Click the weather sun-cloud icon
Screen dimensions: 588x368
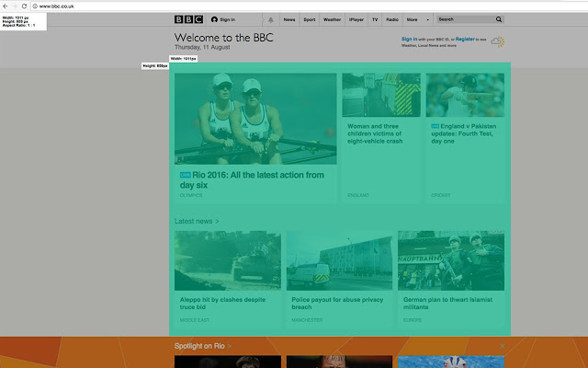(x=498, y=41)
